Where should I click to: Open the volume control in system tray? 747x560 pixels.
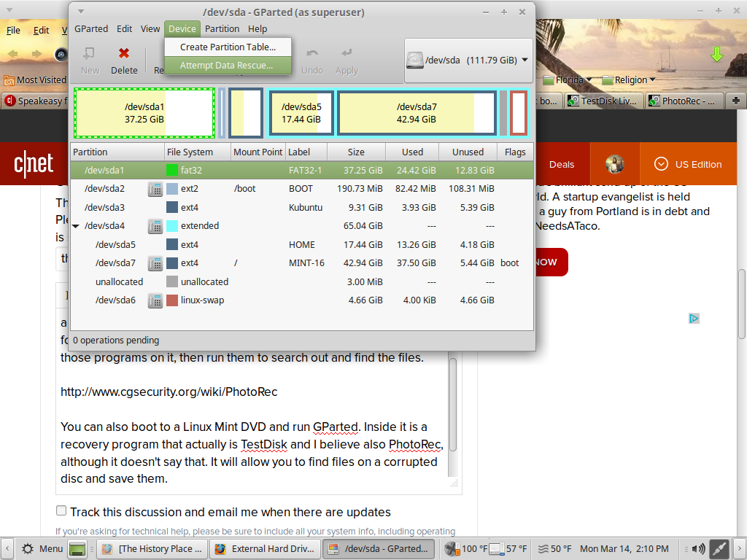pyautogui.click(x=697, y=548)
